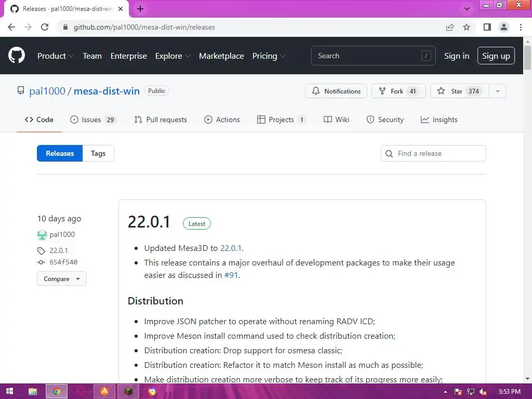Image resolution: width=532 pixels, height=399 pixels.
Task: Switch to the Issues tab
Action: coord(93,119)
